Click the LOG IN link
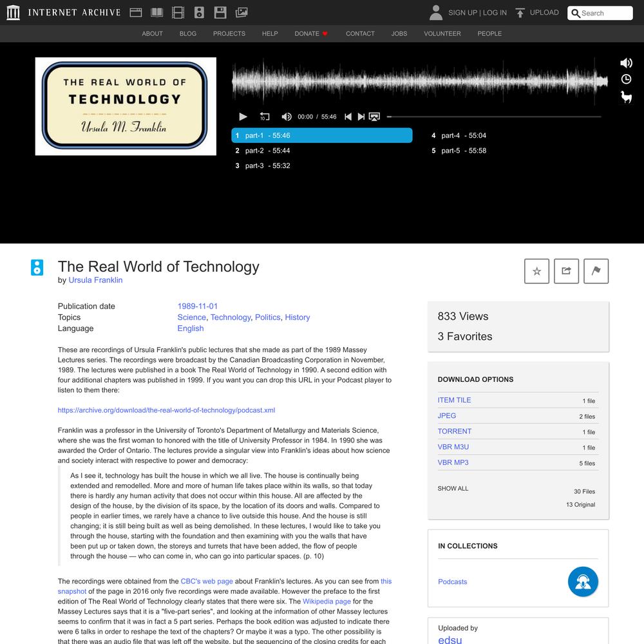 [x=495, y=13]
